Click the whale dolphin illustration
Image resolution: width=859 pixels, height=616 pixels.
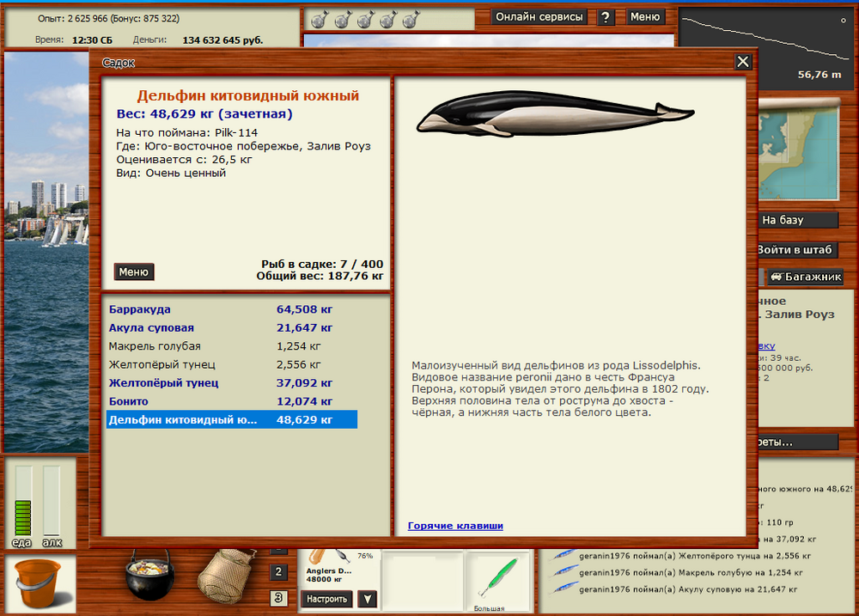click(555, 115)
